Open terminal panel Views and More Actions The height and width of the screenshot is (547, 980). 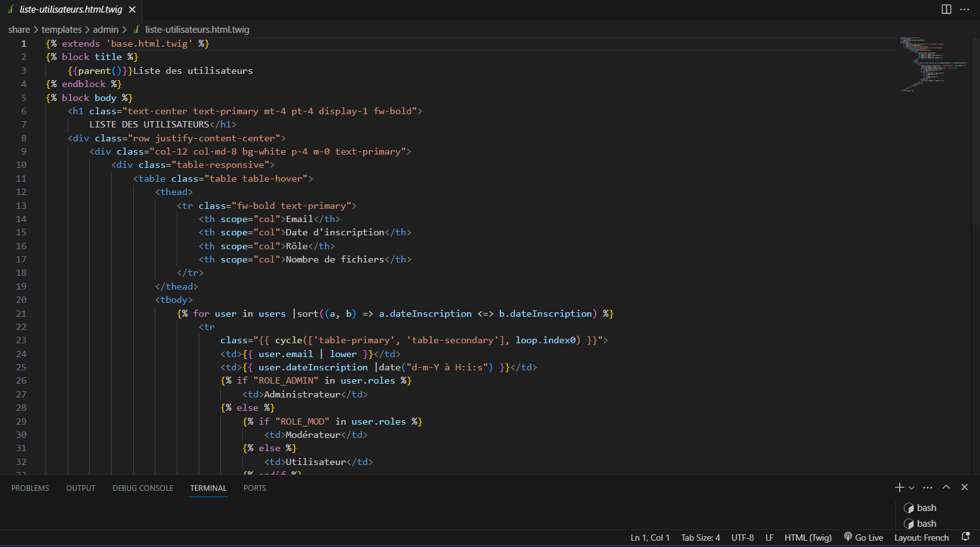928,488
